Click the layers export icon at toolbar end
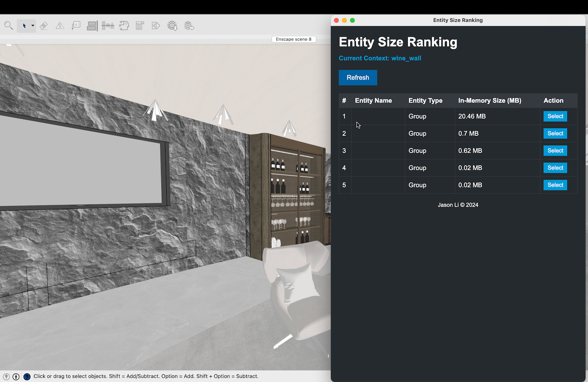 pyautogui.click(x=189, y=26)
